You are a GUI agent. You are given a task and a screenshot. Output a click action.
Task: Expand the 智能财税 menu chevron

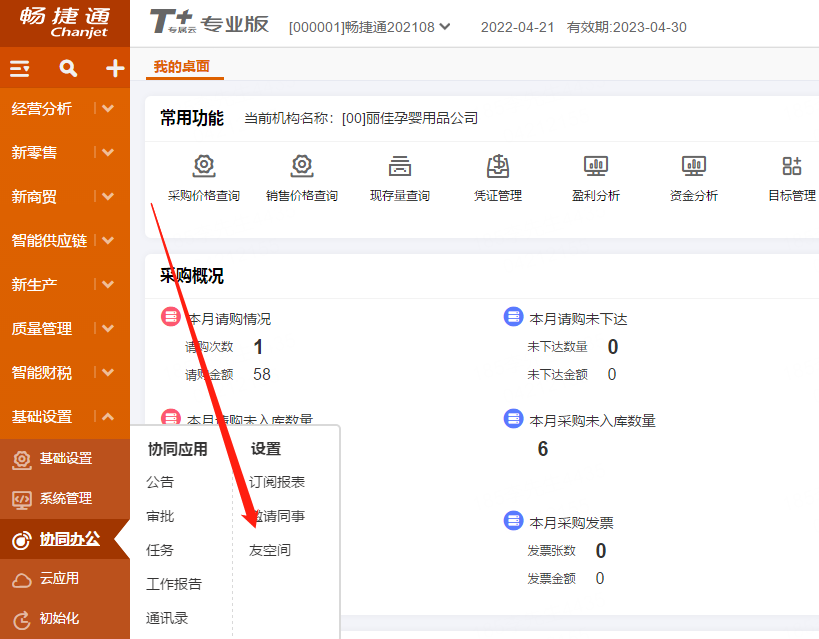[x=108, y=373]
